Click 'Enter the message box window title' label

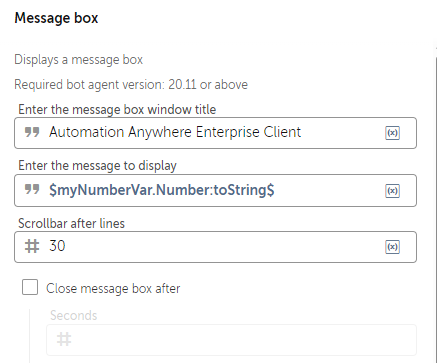(117, 110)
